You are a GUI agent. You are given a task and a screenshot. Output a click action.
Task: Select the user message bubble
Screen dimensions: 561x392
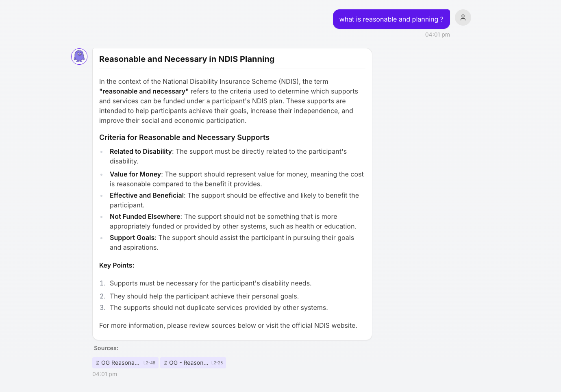[x=391, y=19]
